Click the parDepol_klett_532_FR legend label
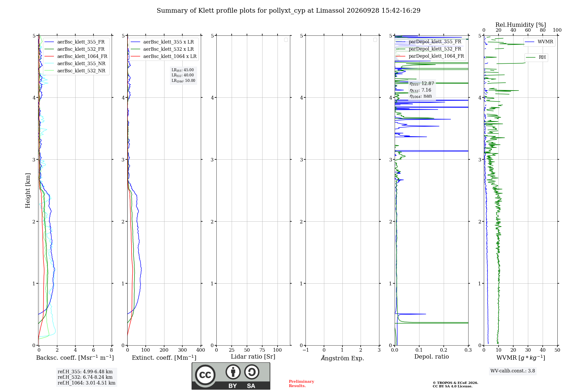 click(435, 49)
